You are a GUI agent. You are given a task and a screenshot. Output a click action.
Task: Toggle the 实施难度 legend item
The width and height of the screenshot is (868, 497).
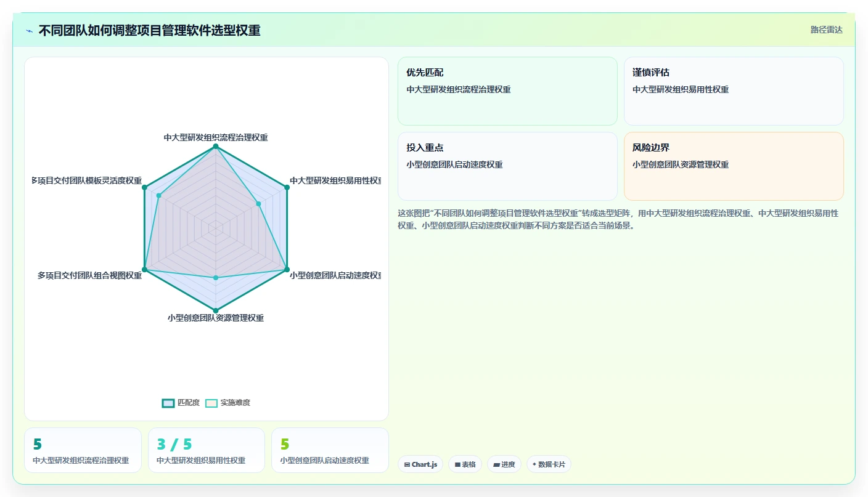(x=227, y=403)
